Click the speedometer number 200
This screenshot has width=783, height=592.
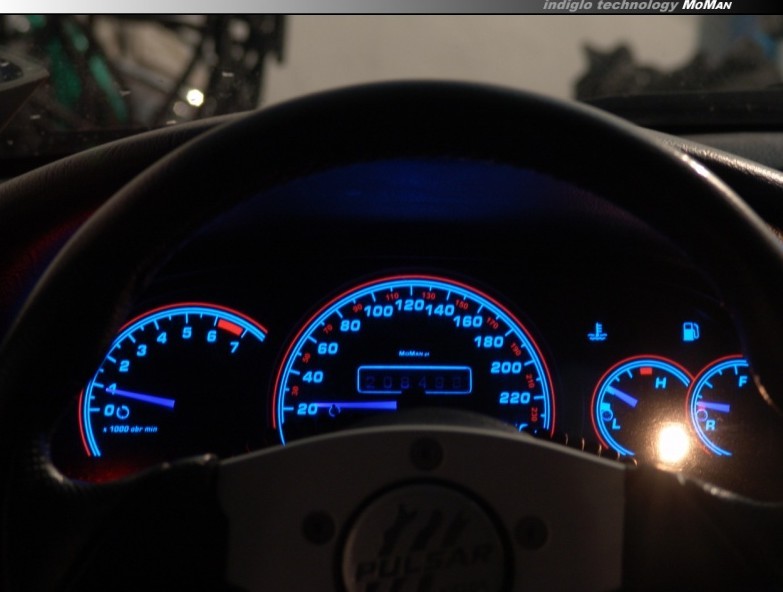506,368
